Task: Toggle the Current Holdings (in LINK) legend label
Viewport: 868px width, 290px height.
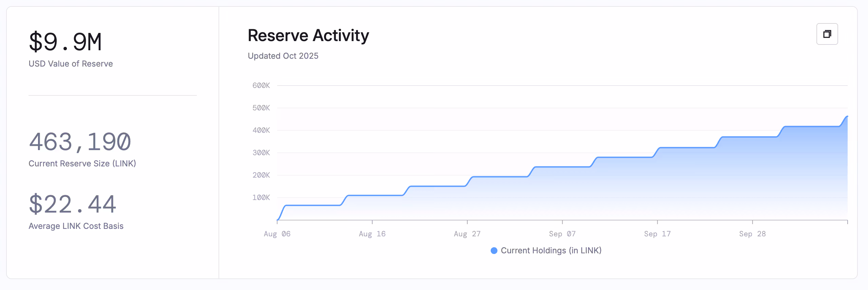Action: click(551, 251)
